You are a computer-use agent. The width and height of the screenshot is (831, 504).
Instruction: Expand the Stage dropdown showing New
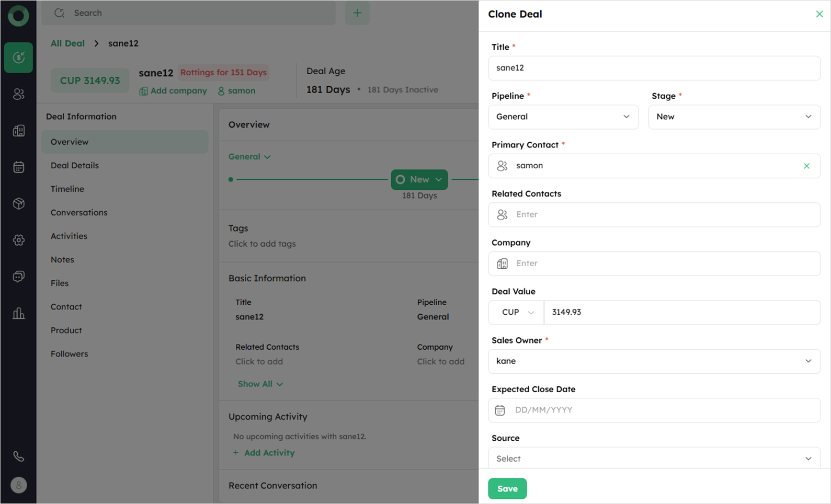point(734,117)
